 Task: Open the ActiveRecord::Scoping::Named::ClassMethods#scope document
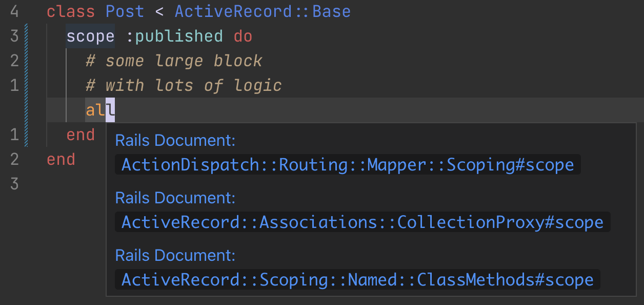(x=357, y=279)
